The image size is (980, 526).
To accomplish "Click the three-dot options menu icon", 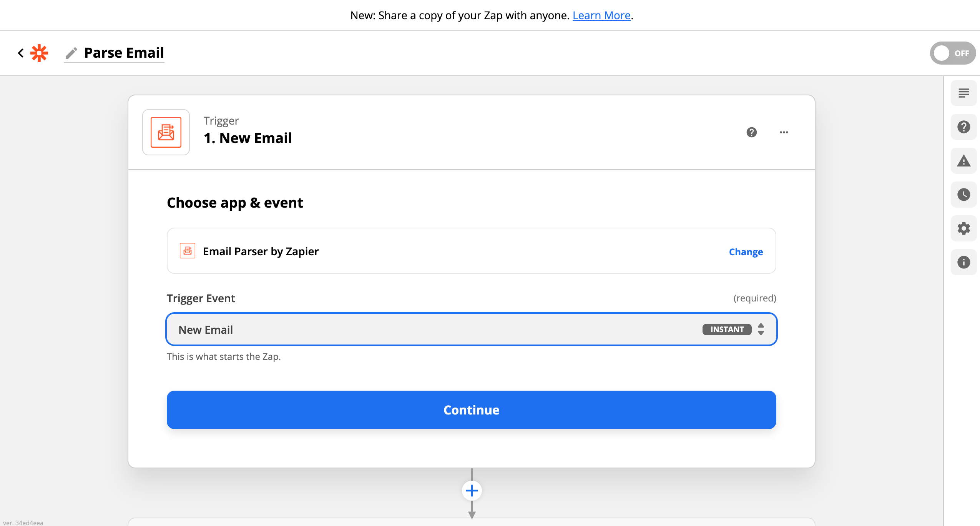I will tap(783, 132).
